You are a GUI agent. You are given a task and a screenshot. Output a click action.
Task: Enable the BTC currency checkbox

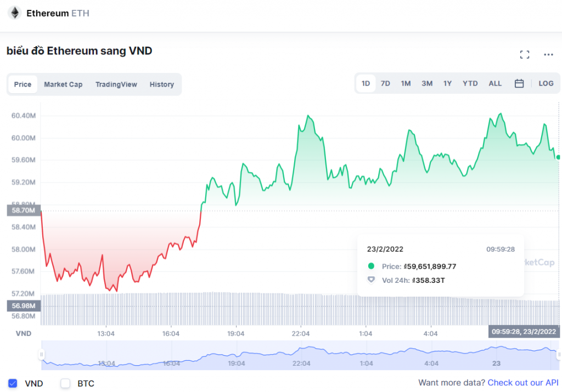65,383
